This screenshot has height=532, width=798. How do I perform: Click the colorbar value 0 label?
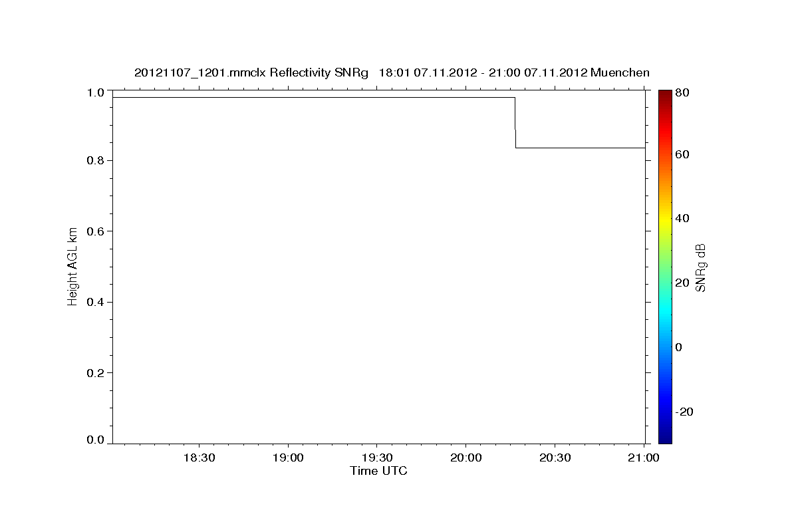pyautogui.click(x=678, y=347)
